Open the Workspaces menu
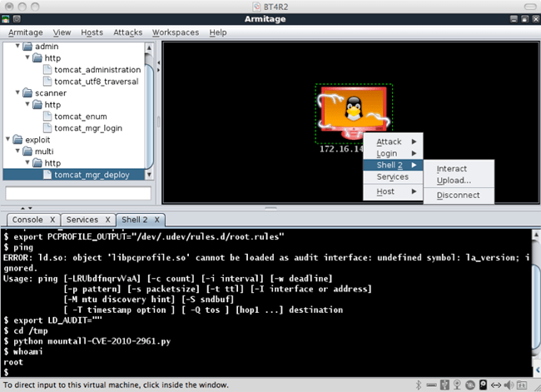 tap(176, 32)
